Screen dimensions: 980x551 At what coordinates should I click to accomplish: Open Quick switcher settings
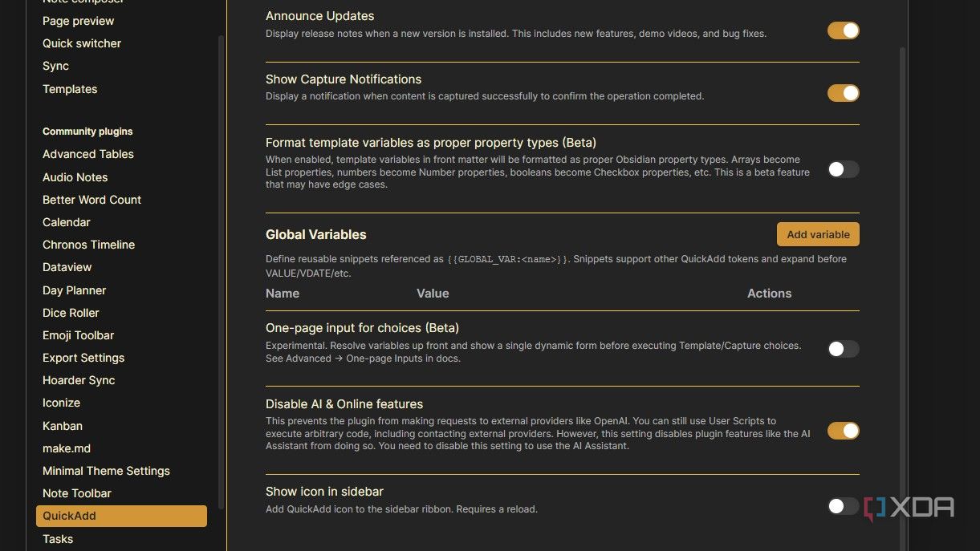pyautogui.click(x=82, y=43)
